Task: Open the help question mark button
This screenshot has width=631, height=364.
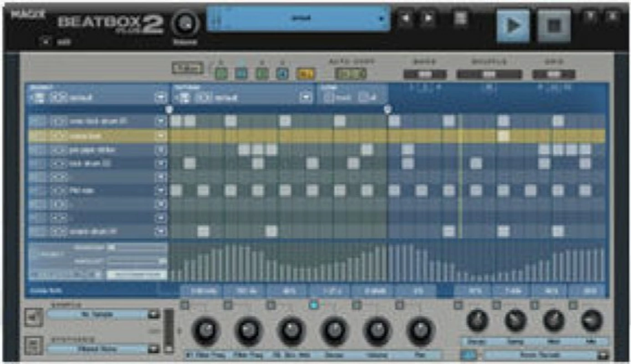Action: pos(590,16)
